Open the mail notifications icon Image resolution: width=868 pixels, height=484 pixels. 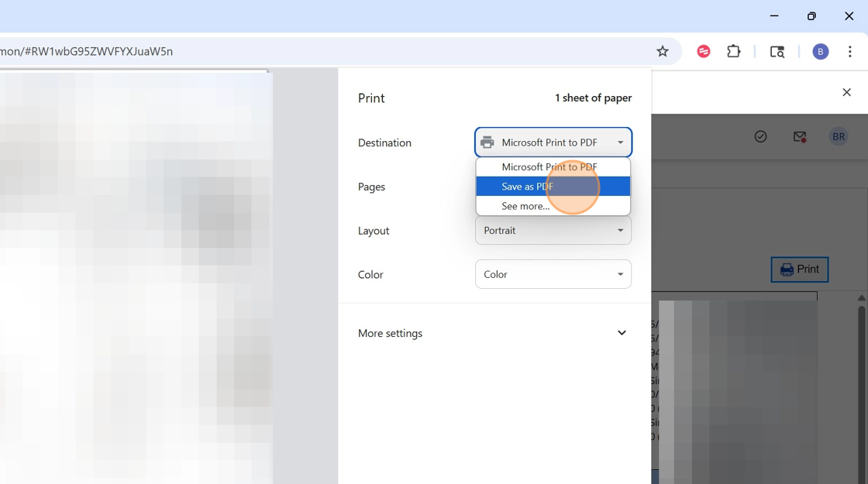(x=799, y=136)
